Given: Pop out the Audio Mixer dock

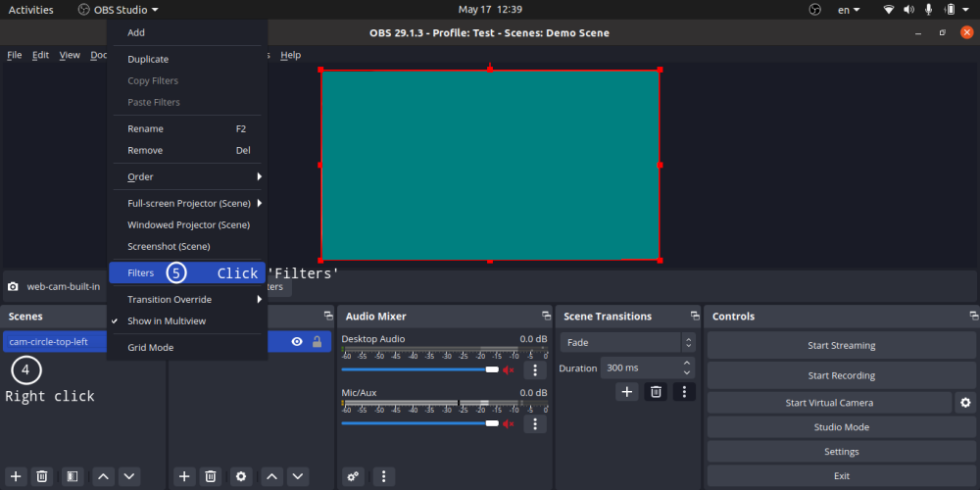Looking at the screenshot, I should coord(546,317).
